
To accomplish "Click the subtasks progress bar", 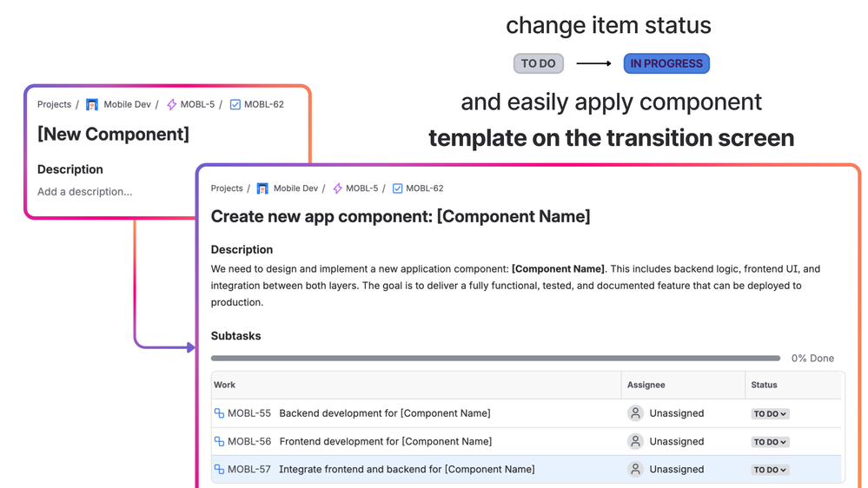I will pyautogui.click(x=495, y=358).
